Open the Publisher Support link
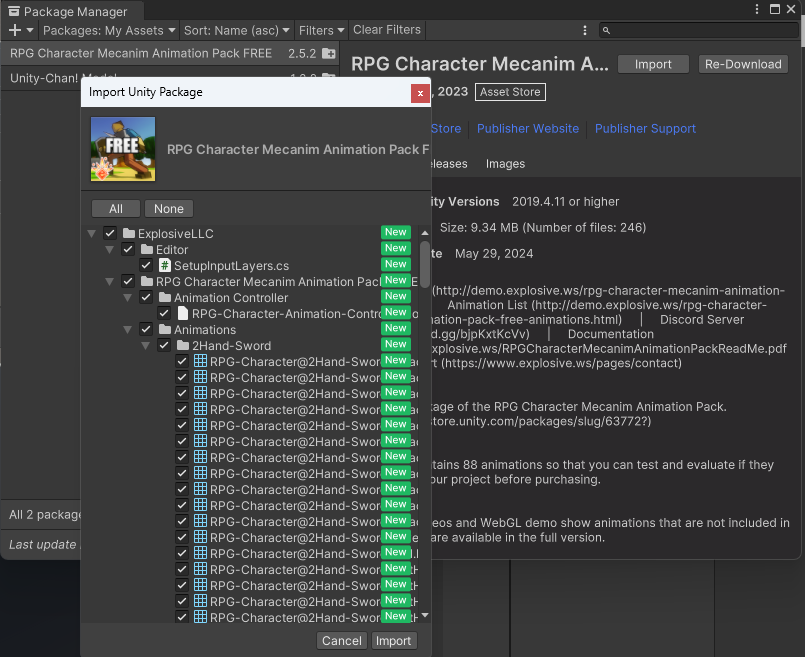This screenshot has height=657, width=805. coord(645,128)
